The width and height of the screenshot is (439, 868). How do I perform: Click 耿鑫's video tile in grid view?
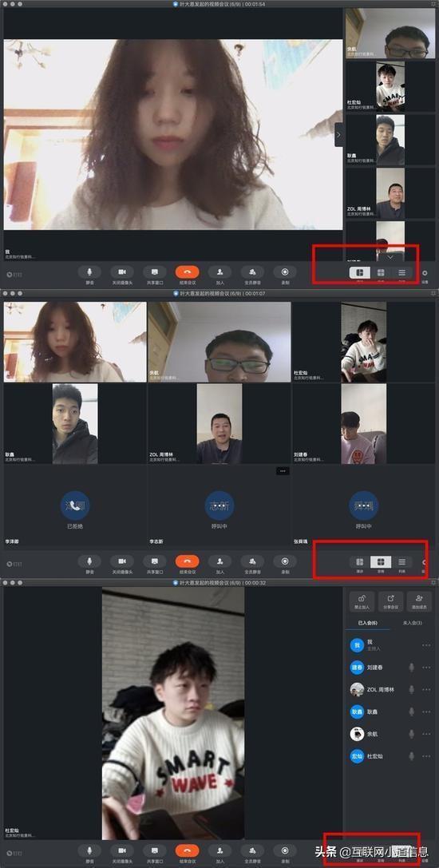[75, 423]
